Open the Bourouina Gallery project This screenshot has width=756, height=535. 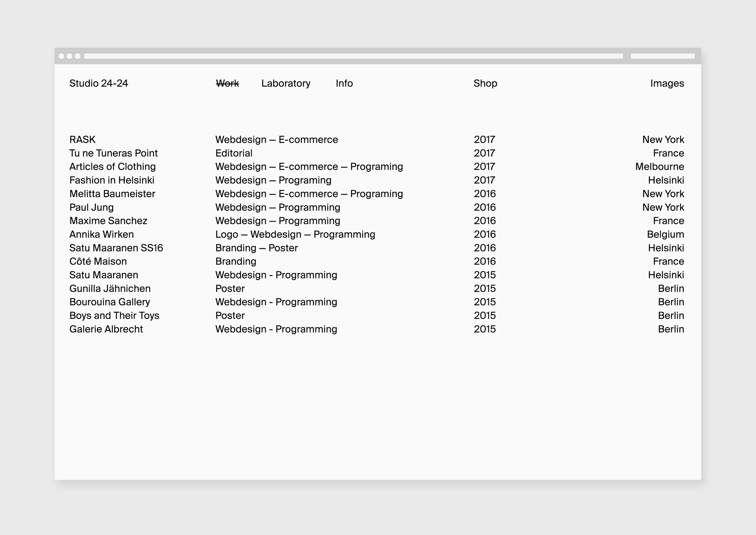coord(109,302)
